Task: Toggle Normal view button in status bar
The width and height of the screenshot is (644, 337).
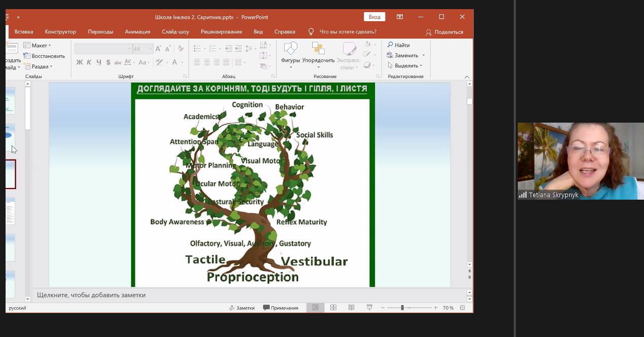Action: (315, 308)
